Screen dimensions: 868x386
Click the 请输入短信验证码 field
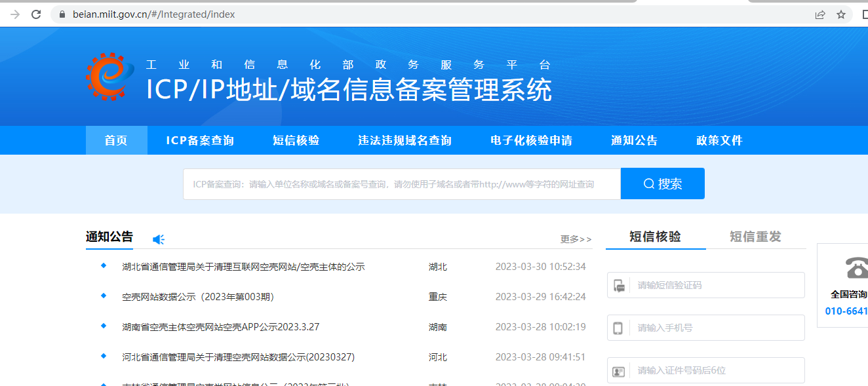(706, 285)
